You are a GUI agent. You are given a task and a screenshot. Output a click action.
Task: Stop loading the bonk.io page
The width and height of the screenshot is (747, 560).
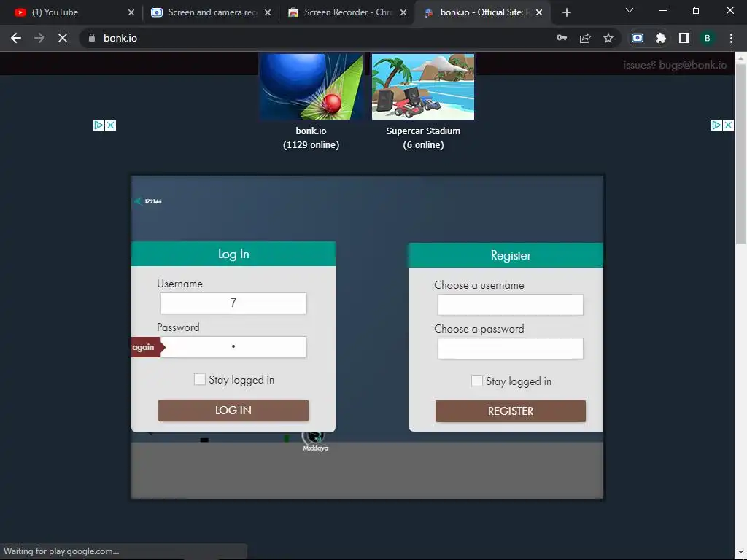[x=63, y=38]
